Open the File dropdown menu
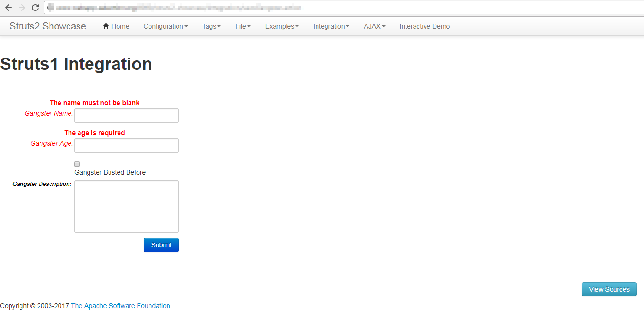 click(242, 26)
